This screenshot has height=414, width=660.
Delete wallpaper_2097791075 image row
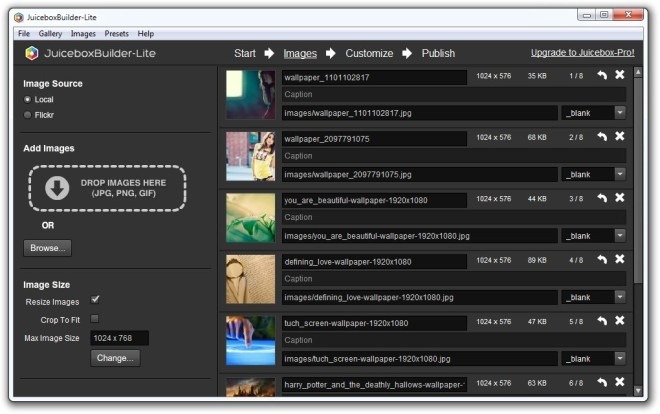620,136
